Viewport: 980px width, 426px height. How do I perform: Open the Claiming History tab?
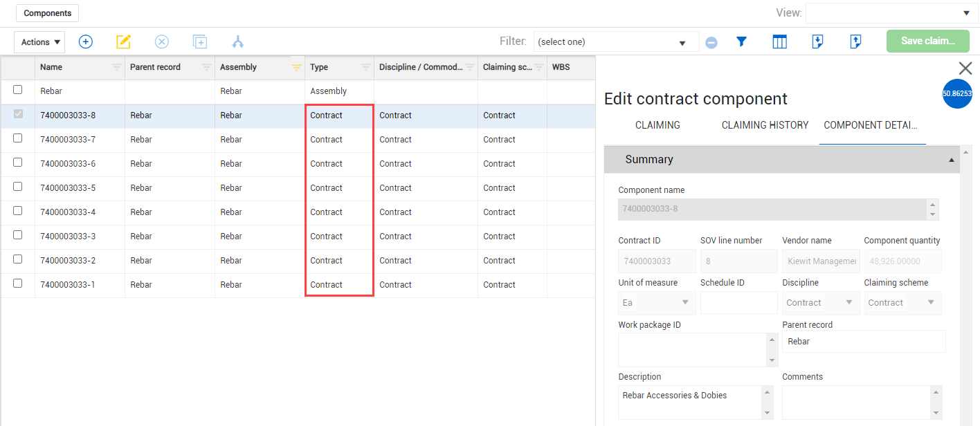pyautogui.click(x=765, y=125)
